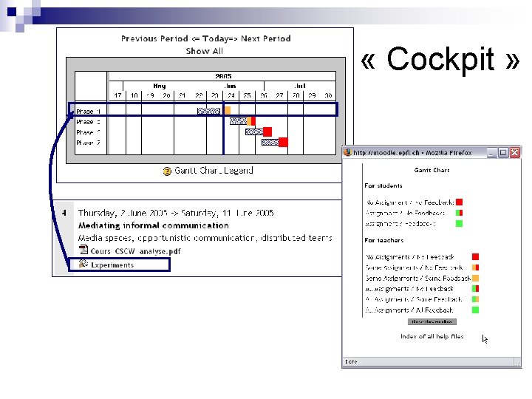Select the Phase 2 row label
Viewport: 532px width, 399px height.
(x=88, y=122)
